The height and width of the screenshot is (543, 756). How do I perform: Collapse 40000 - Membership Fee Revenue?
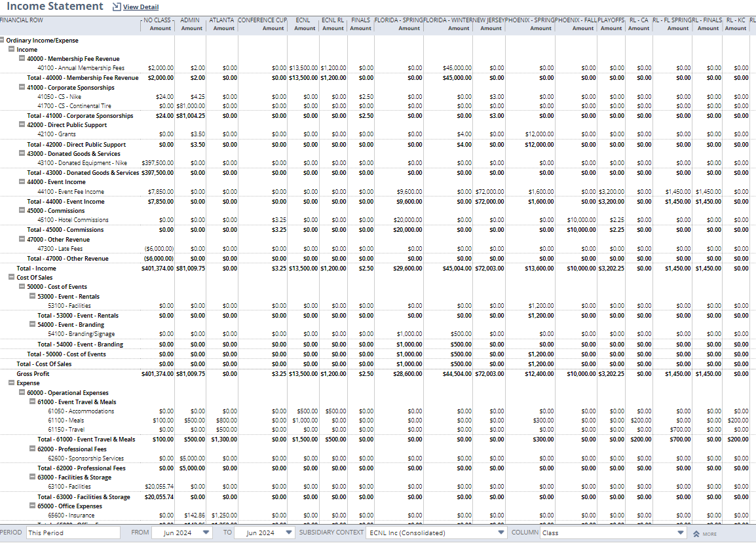(x=22, y=59)
